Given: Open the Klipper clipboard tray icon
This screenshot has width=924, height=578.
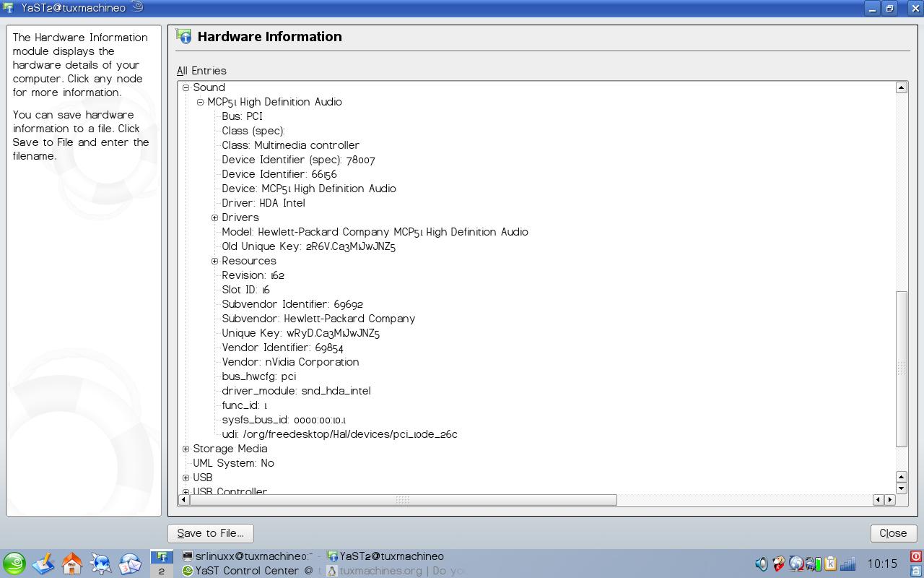Looking at the screenshot, I should 830,564.
